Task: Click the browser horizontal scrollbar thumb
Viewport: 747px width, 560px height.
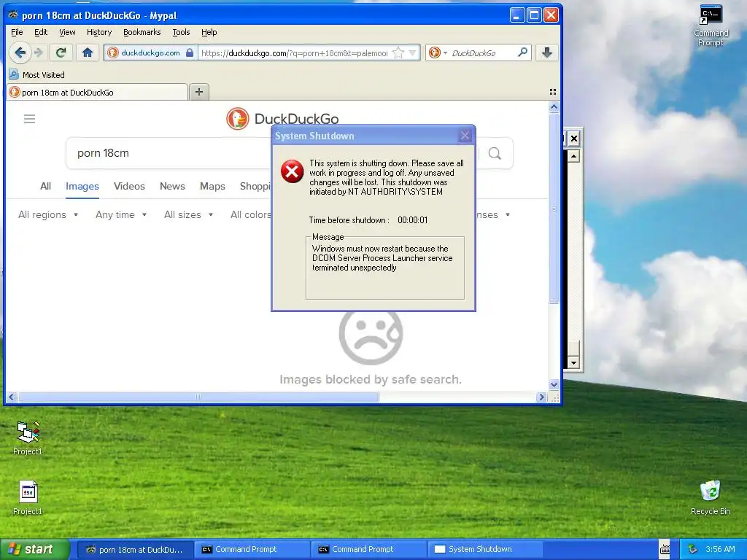Action: coord(198,397)
